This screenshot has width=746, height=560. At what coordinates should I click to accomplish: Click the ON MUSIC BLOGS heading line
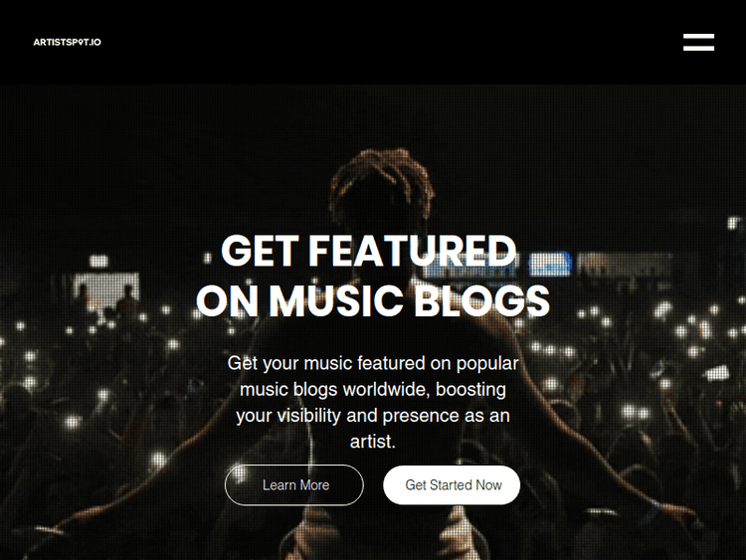pyautogui.click(x=373, y=300)
